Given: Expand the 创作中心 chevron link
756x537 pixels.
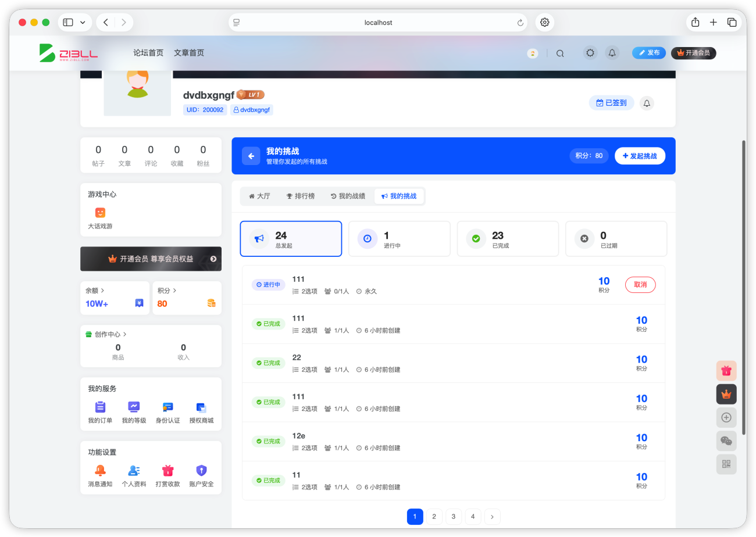Looking at the screenshot, I should (x=124, y=334).
